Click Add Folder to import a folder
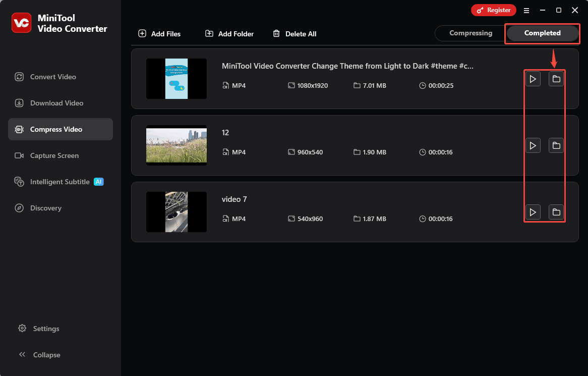The image size is (588, 376). 229,34
